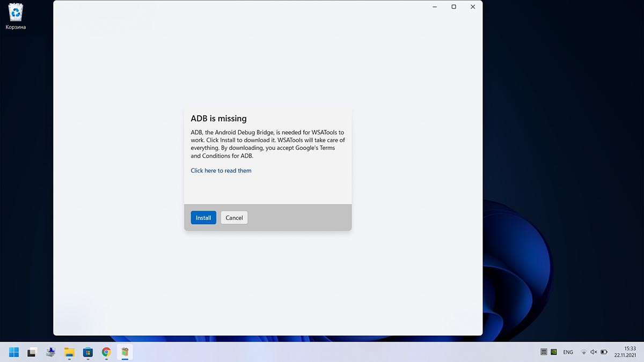Click the muted volume tray icon
Viewport: 644px width, 362px height.
point(594,352)
